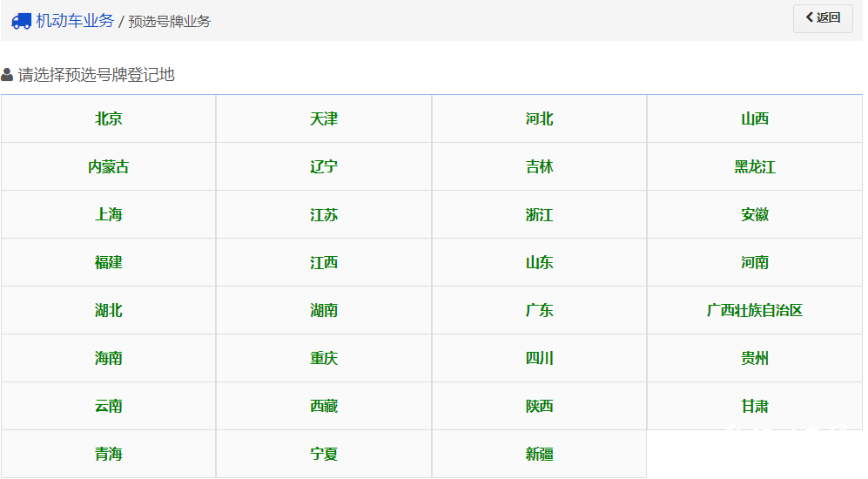The width and height of the screenshot is (868, 479).
Task: Select the 河北 province cell
Action: [539, 119]
